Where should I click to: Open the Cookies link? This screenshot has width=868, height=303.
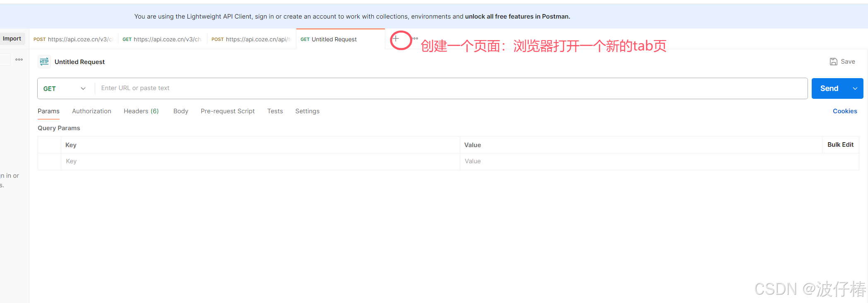[845, 111]
